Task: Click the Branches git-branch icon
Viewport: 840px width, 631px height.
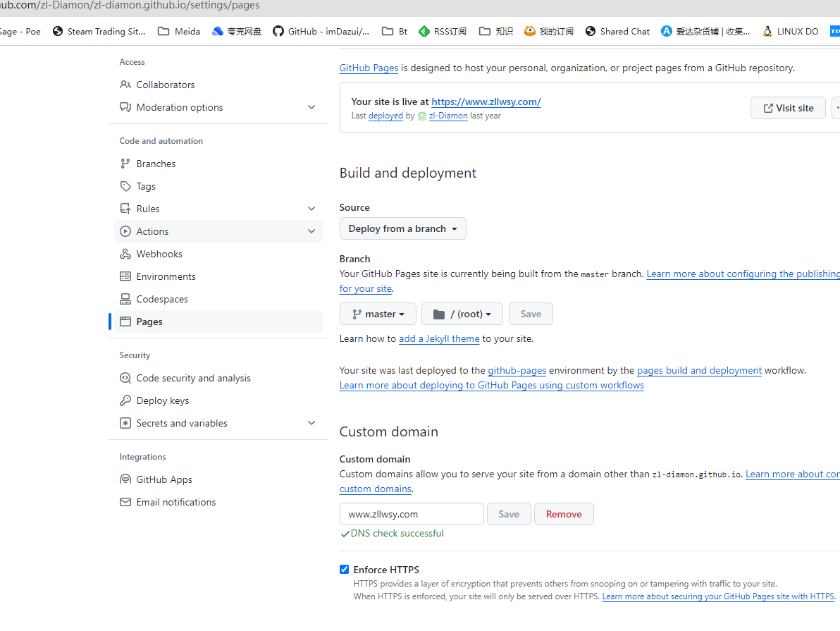Action: (x=125, y=164)
